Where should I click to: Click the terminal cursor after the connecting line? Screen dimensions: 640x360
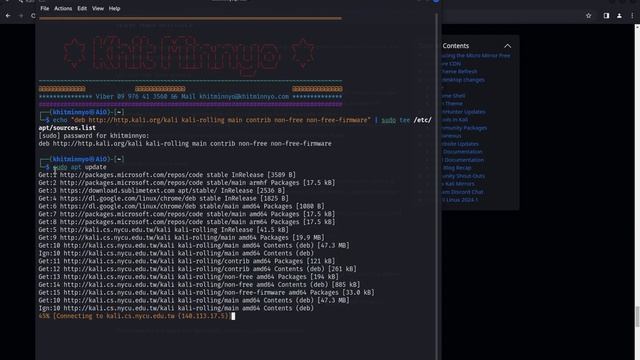pyautogui.click(x=233, y=316)
